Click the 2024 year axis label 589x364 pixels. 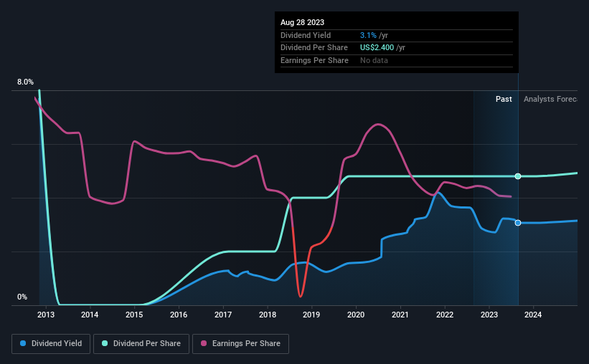pos(533,315)
